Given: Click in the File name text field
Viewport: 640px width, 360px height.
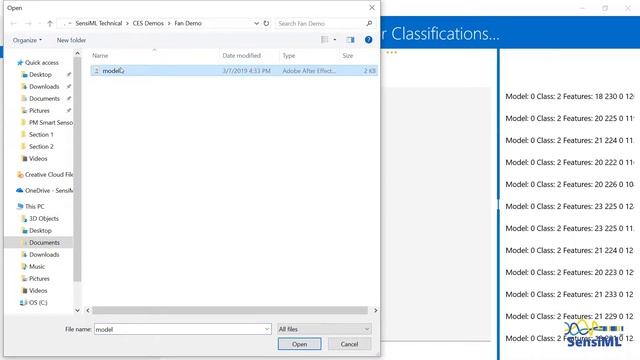Looking at the screenshot, I should point(179,329).
